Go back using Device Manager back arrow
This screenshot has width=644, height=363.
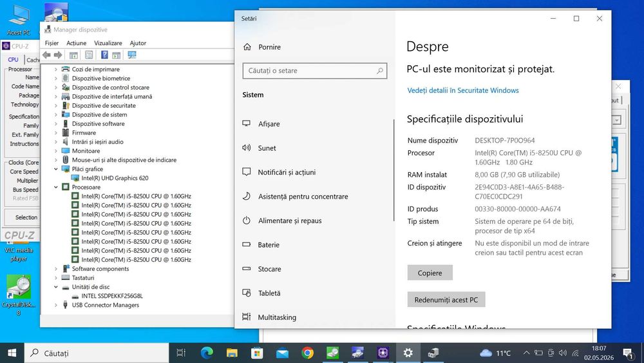(x=46, y=55)
